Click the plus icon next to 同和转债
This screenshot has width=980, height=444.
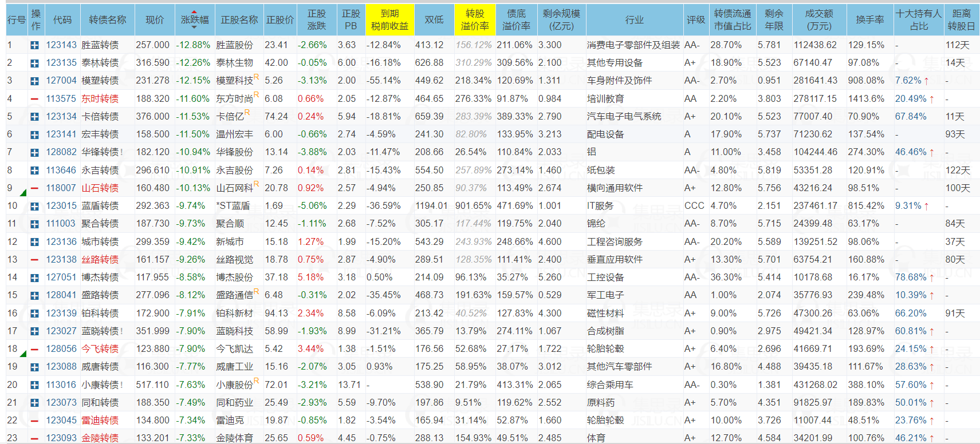tap(35, 403)
